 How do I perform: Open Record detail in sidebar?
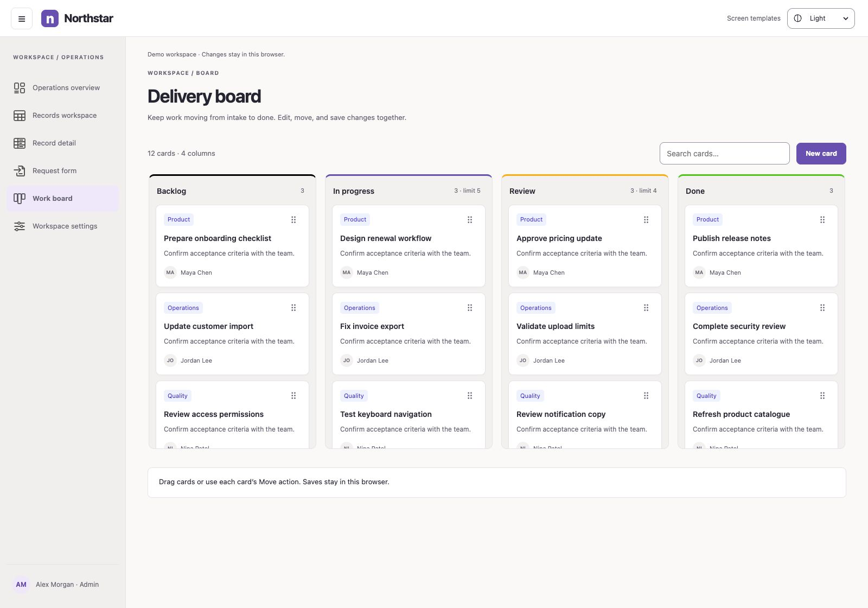63,143
